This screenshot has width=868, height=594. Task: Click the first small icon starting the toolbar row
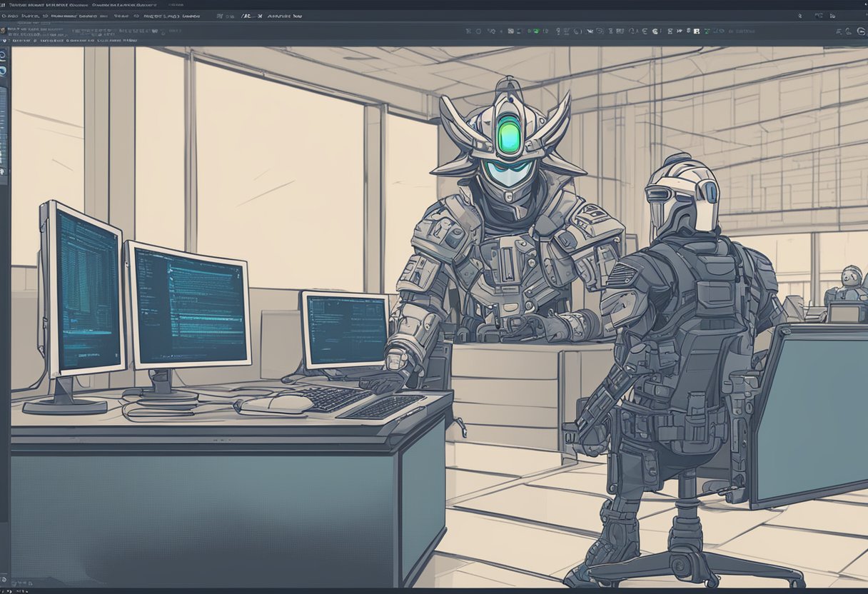coord(468,31)
